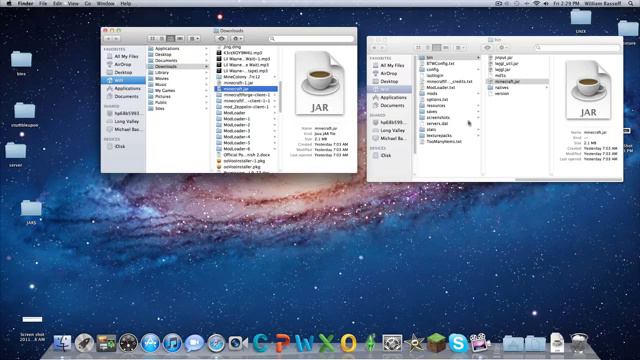
Task: Switch bin window to icon view
Action: coord(418,47)
